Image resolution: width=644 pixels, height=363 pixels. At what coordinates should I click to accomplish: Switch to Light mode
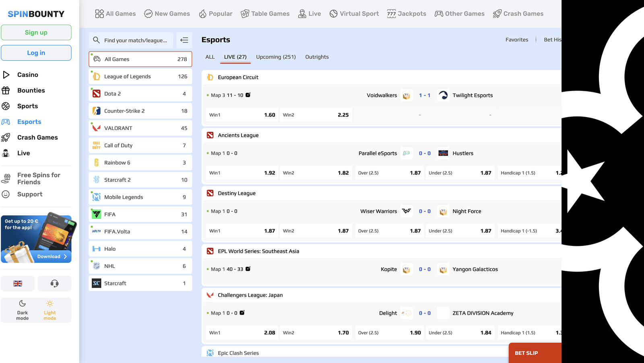point(50,310)
